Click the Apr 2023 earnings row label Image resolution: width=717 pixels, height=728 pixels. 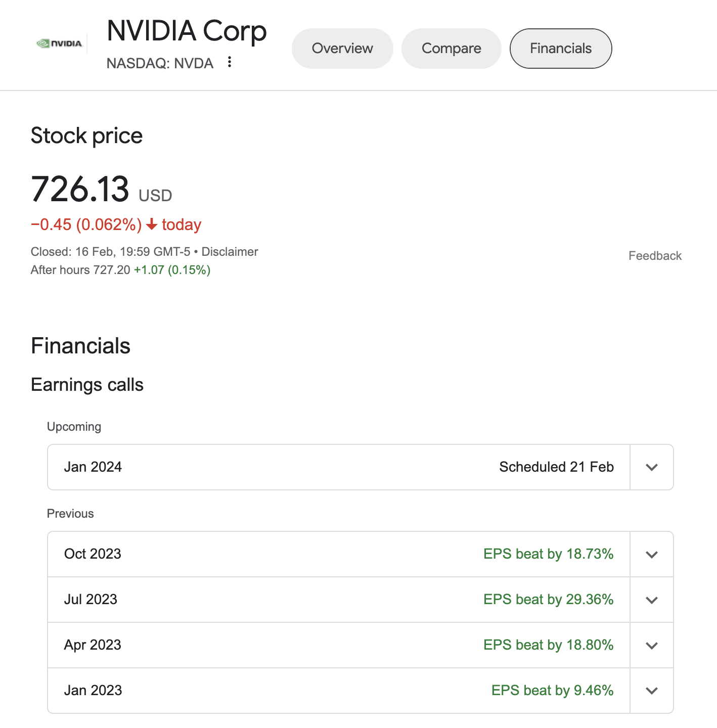point(93,645)
